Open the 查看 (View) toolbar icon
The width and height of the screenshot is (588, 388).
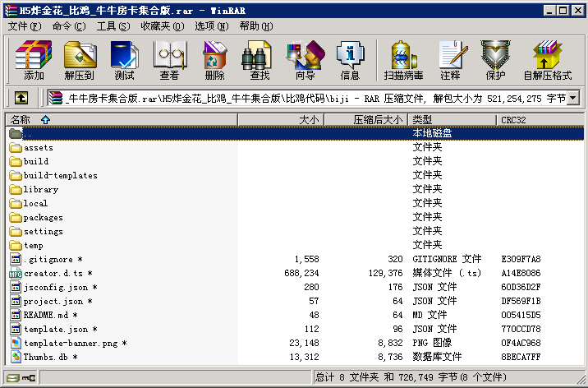(169, 60)
